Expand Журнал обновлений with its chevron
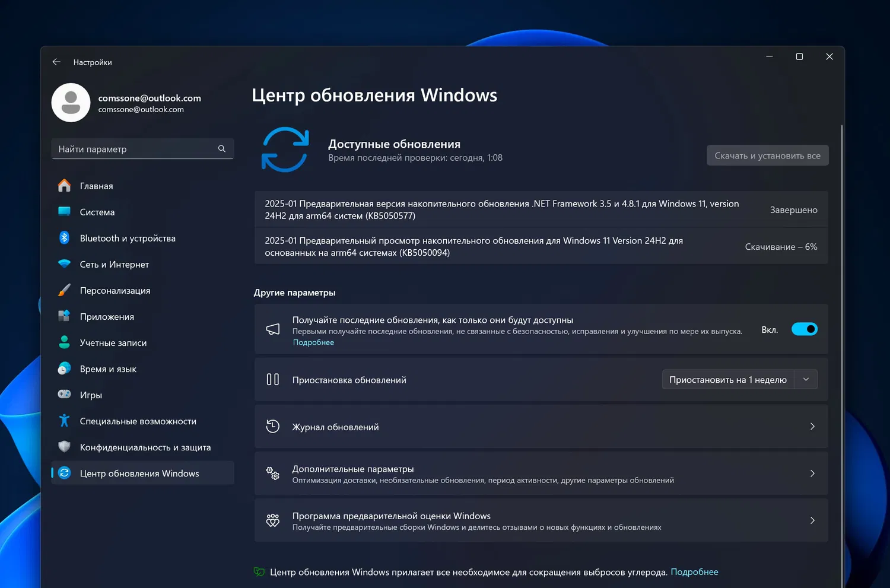Image resolution: width=890 pixels, height=588 pixels. 812,426
